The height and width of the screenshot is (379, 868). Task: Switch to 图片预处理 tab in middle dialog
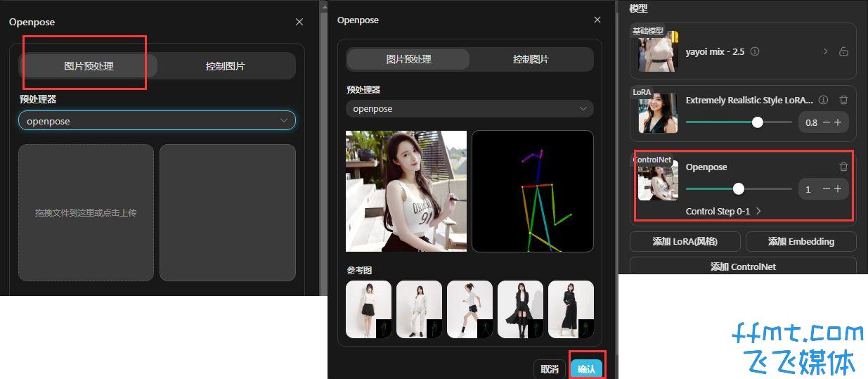[408, 59]
